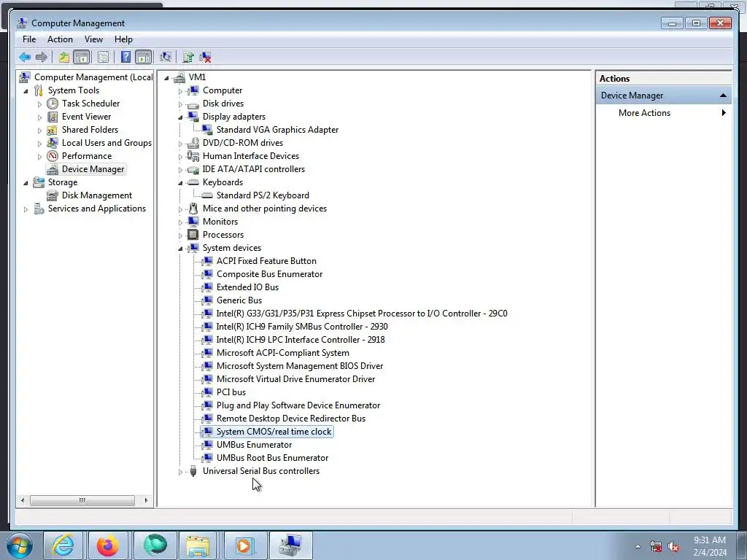Screen dimensions: 747x560
Task: Click the Mice and other pointing devices icon
Action: click(193, 209)
